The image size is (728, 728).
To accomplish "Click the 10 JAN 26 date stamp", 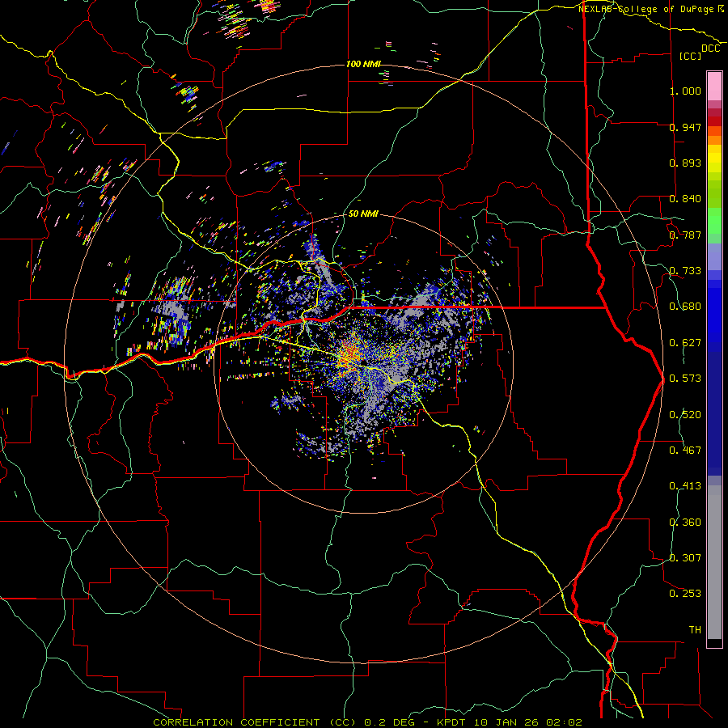I will point(506,722).
